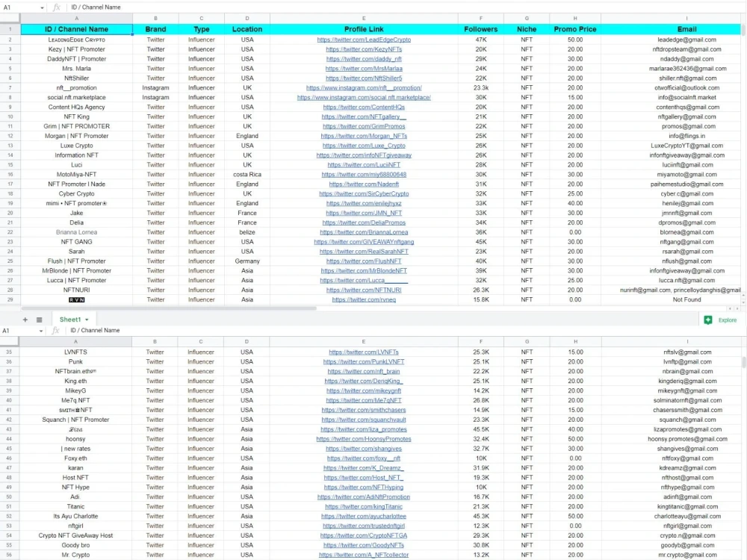The width and height of the screenshot is (747, 560).
Task: Select the Profile Link header cell
Action: pyautogui.click(x=364, y=29)
